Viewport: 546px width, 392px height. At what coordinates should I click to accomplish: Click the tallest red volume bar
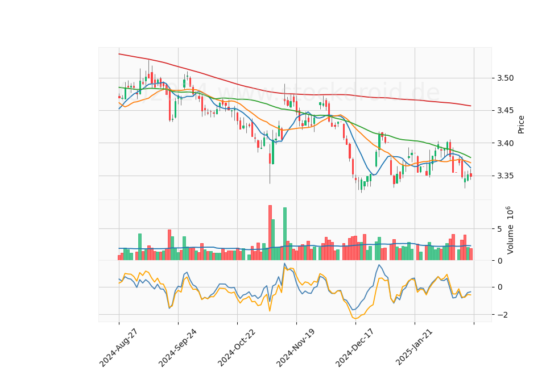coord(270,233)
